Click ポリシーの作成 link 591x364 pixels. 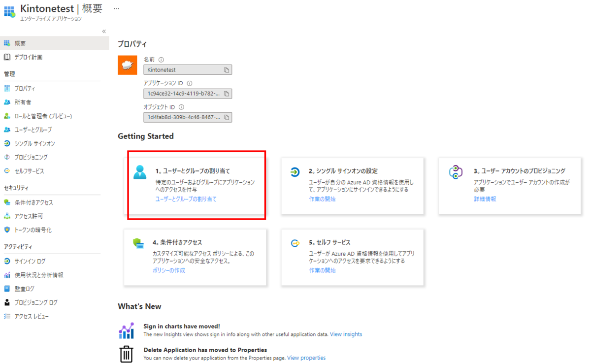pyautogui.click(x=168, y=270)
